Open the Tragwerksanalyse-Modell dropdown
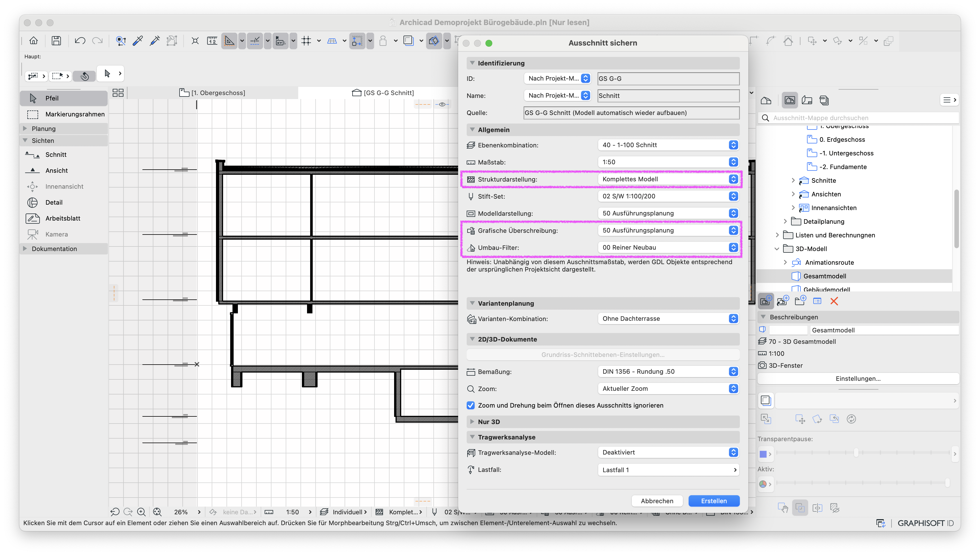Viewport: 980px width, 555px height. click(x=668, y=453)
